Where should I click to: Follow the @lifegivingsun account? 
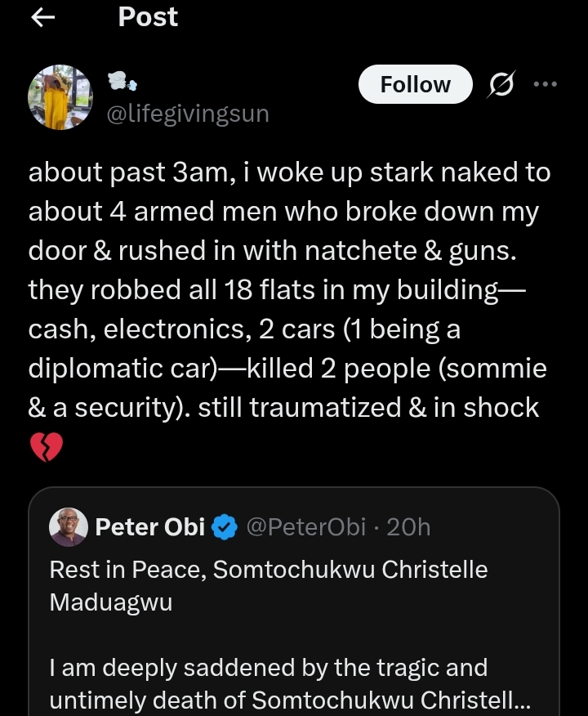point(416,84)
